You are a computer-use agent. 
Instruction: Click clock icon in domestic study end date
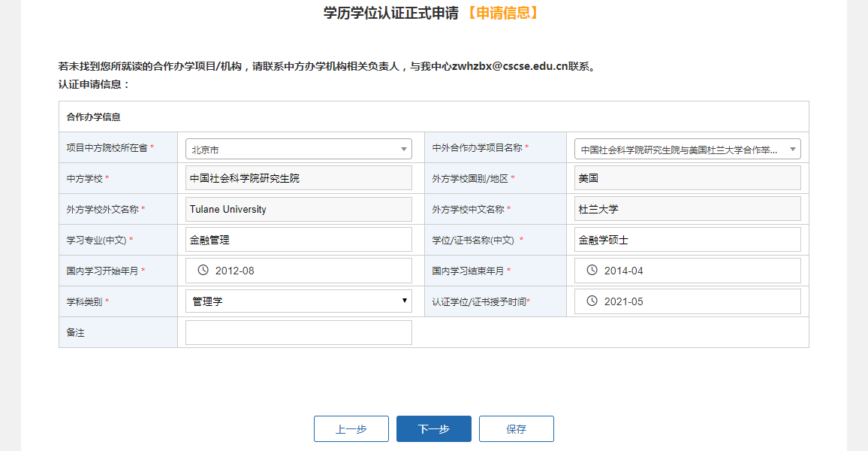pos(592,271)
